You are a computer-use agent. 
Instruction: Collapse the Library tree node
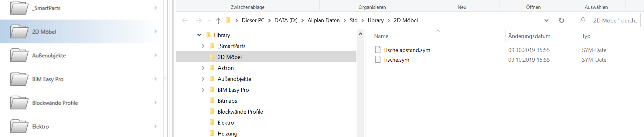[x=199, y=35]
